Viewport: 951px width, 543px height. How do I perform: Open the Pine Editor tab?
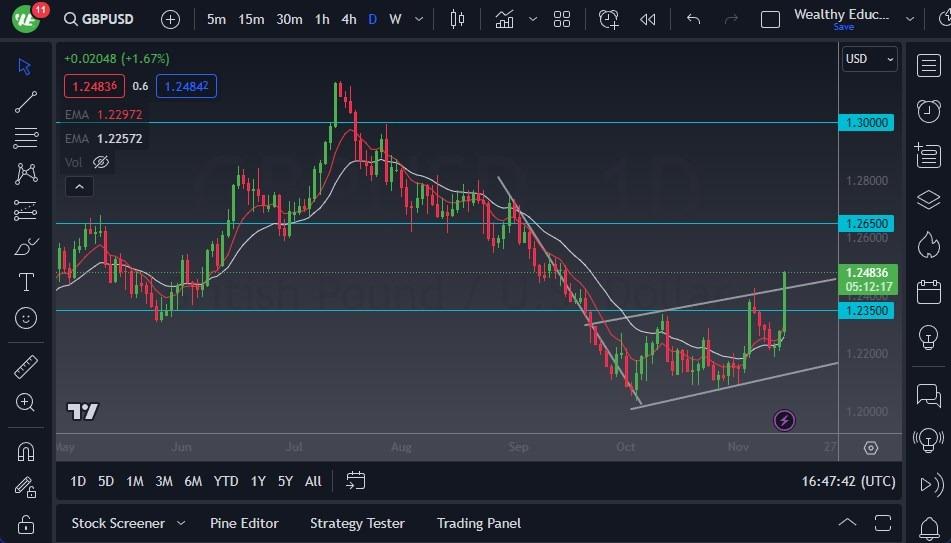coord(244,523)
